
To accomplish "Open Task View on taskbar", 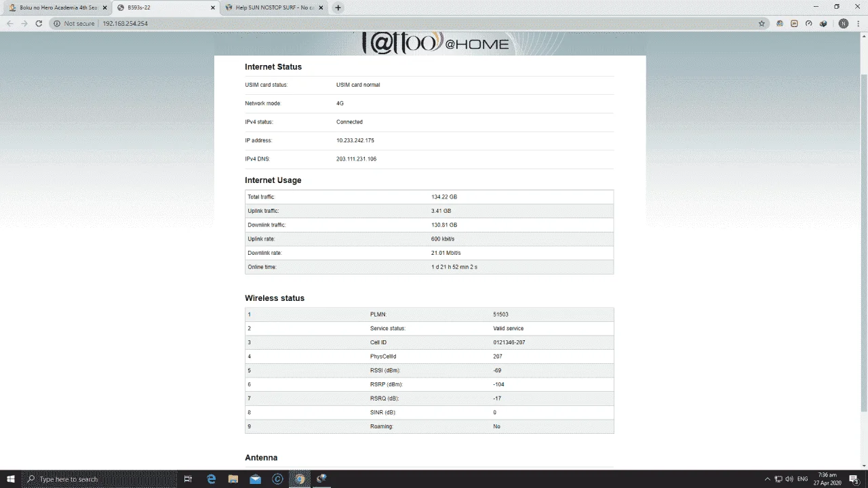I will pyautogui.click(x=189, y=479).
